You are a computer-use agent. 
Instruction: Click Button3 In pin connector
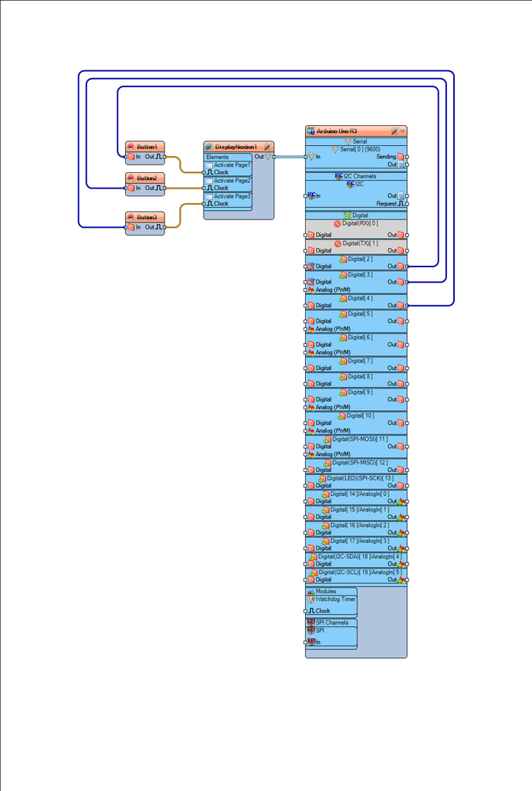point(126,228)
